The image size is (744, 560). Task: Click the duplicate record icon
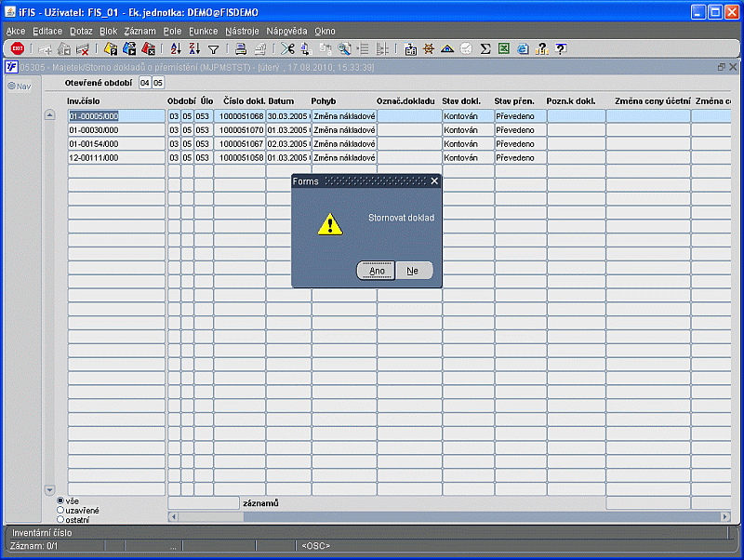(64, 49)
